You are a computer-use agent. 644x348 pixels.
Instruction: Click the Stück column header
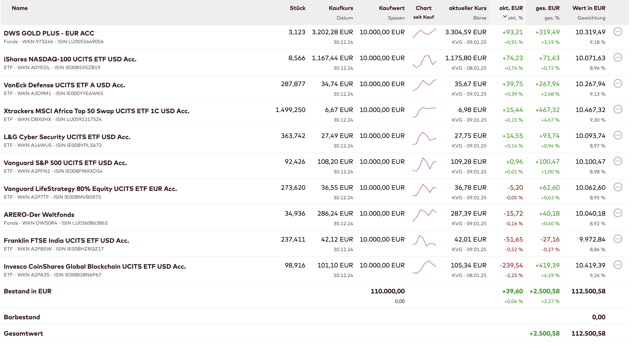(x=297, y=8)
